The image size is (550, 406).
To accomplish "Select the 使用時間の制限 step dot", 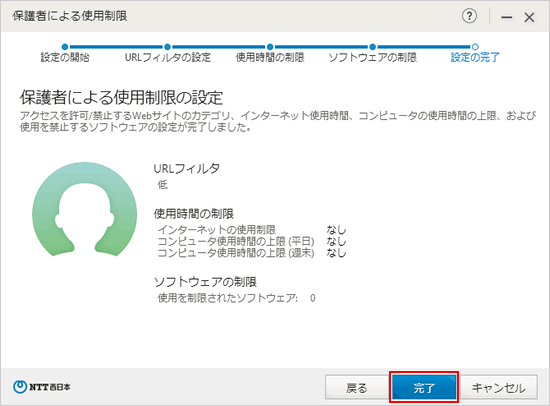I will point(270,47).
